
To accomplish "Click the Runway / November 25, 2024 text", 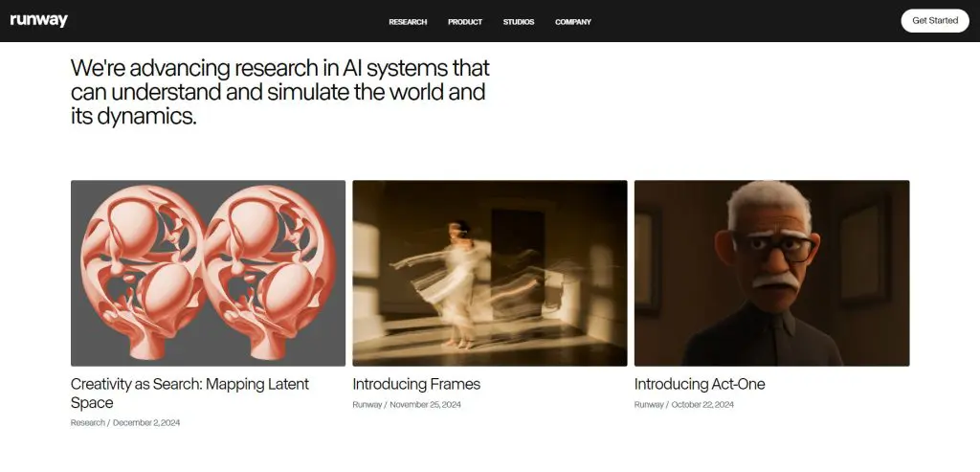I will pos(407,404).
